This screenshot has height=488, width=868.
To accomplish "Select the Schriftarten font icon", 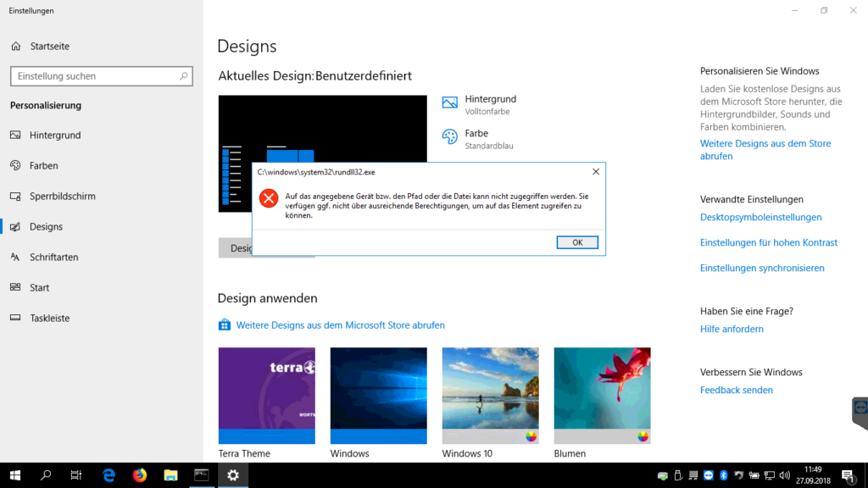I will coord(15,258).
